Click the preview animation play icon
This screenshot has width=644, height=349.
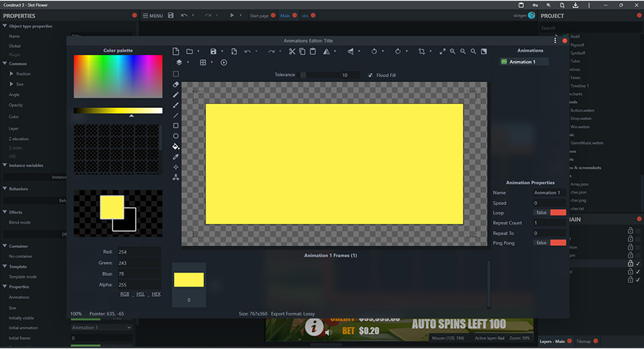[224, 63]
